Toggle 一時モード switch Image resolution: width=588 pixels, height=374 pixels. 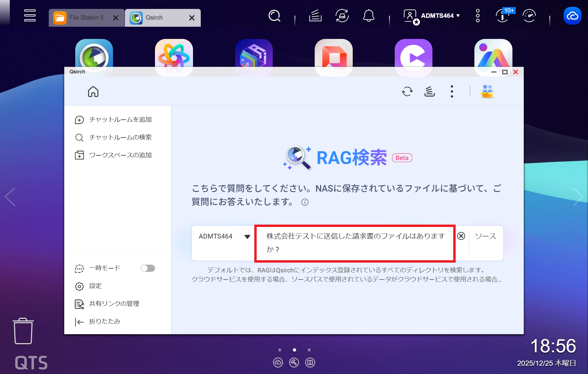tap(148, 268)
